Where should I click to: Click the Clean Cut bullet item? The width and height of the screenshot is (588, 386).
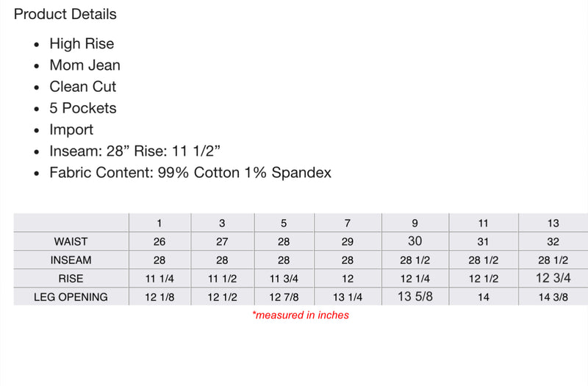pos(83,87)
